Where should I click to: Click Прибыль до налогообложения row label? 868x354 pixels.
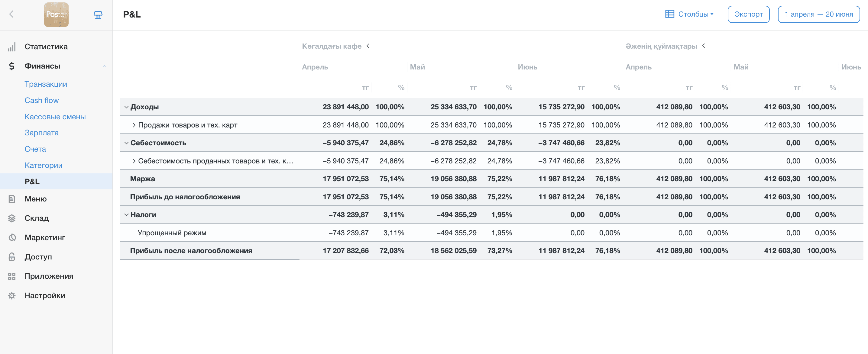tap(185, 197)
